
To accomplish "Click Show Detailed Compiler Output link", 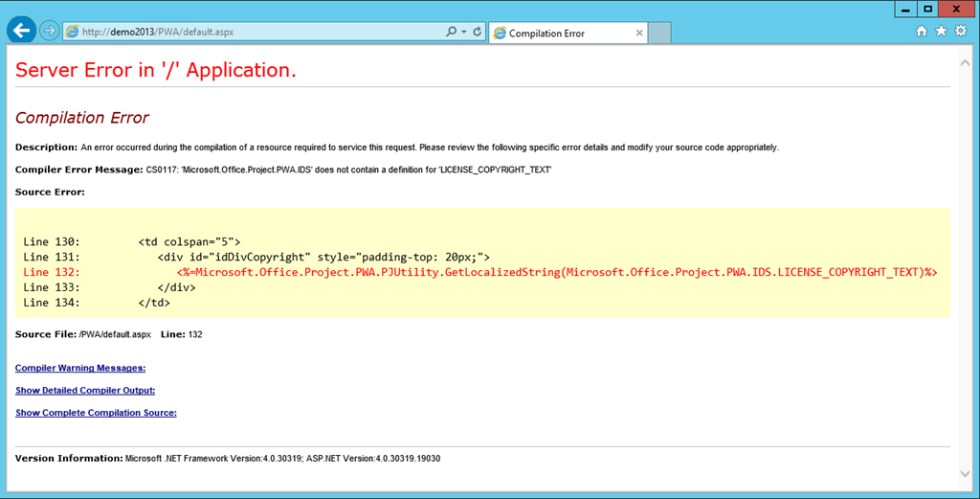I will tap(85, 390).
